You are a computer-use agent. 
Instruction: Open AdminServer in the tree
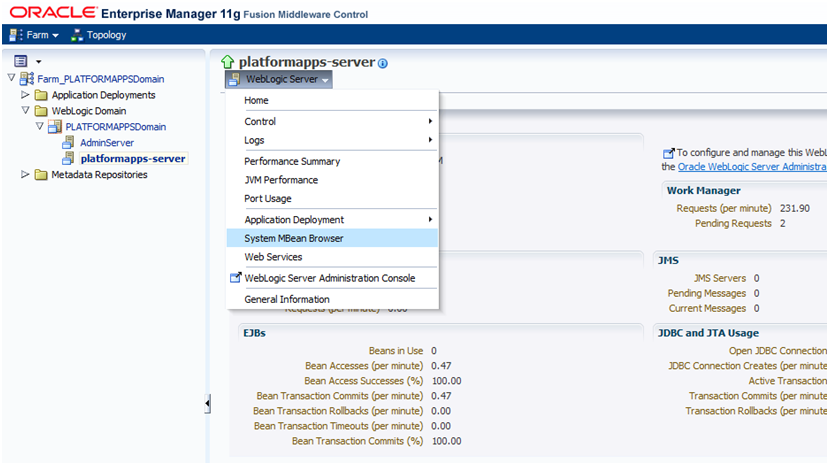107,143
